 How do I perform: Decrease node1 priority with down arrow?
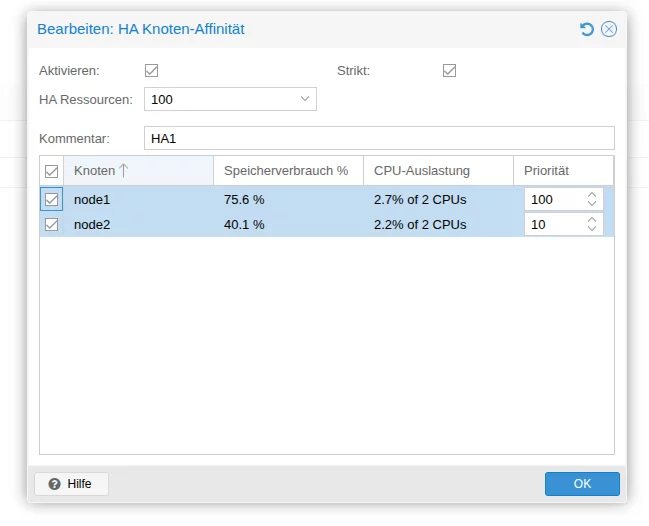592,205
